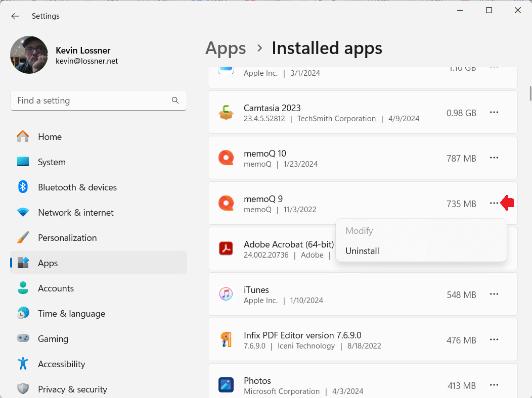The image size is (532, 398).
Task: Select the Camtasia 2023 app name
Action: tap(272, 108)
